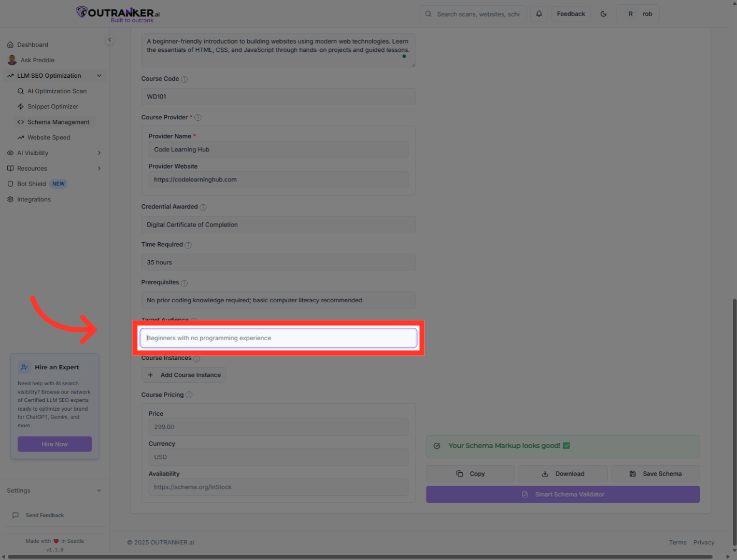Toggle dark mode with the moon icon
Screen dimensions: 737x560
pyautogui.click(x=603, y=13)
